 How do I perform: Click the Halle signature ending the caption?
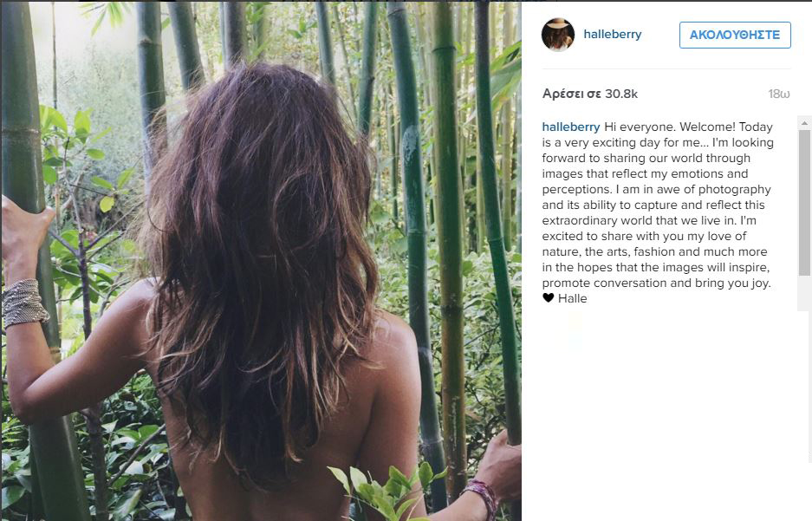tap(572, 298)
